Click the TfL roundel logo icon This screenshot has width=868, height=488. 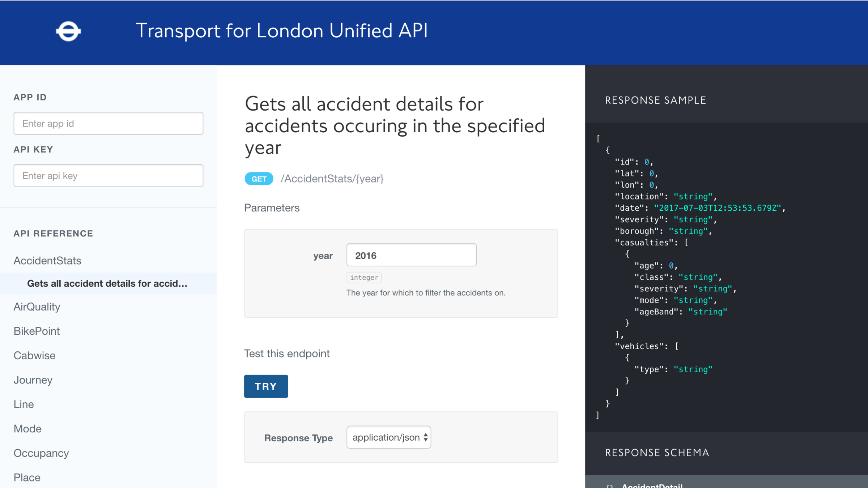point(68,31)
